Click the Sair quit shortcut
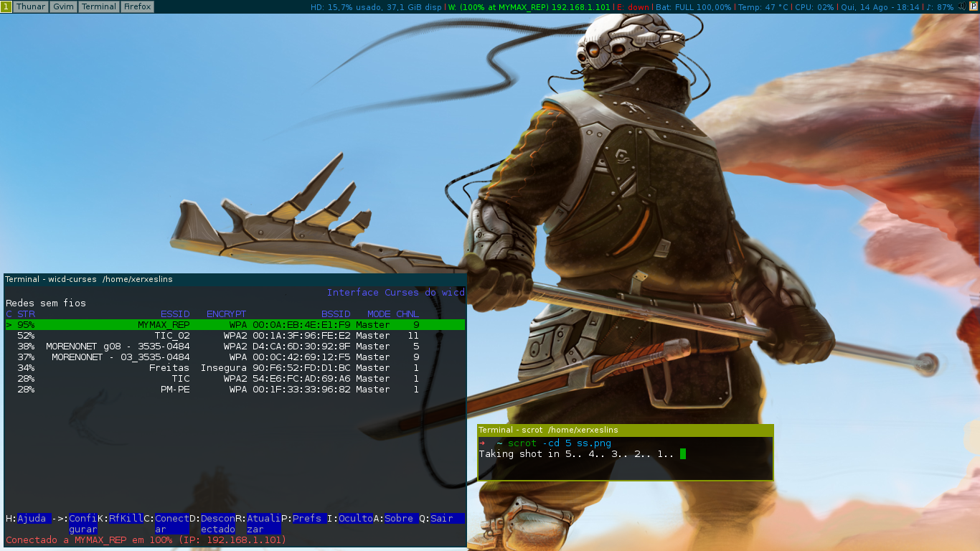Screen dimensions: 980x551 448,519
